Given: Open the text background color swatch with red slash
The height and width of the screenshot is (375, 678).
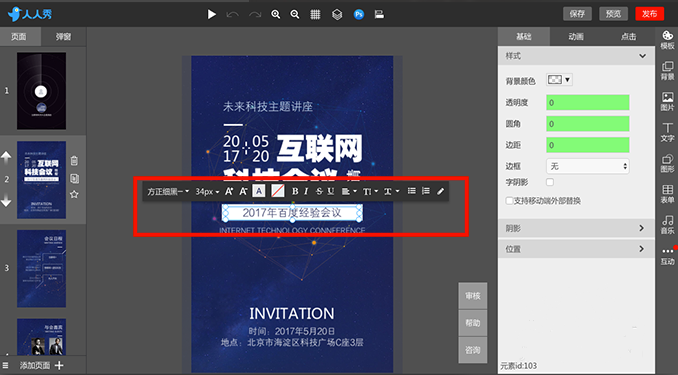Looking at the screenshot, I should (x=278, y=191).
